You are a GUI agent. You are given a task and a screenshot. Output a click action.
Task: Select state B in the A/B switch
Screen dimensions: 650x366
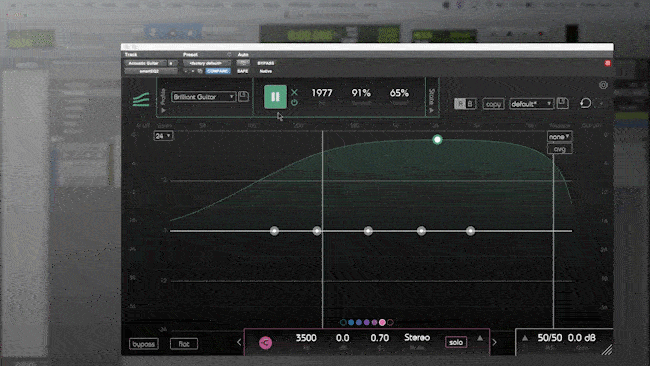470,104
